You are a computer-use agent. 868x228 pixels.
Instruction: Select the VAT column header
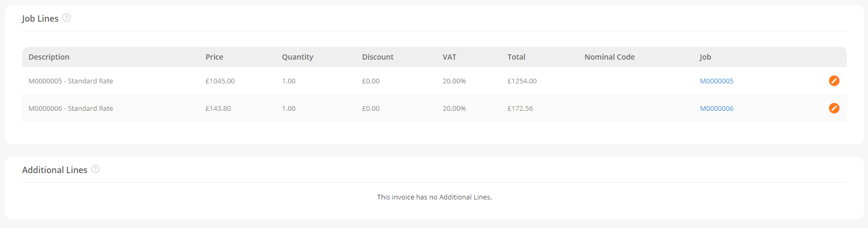450,57
